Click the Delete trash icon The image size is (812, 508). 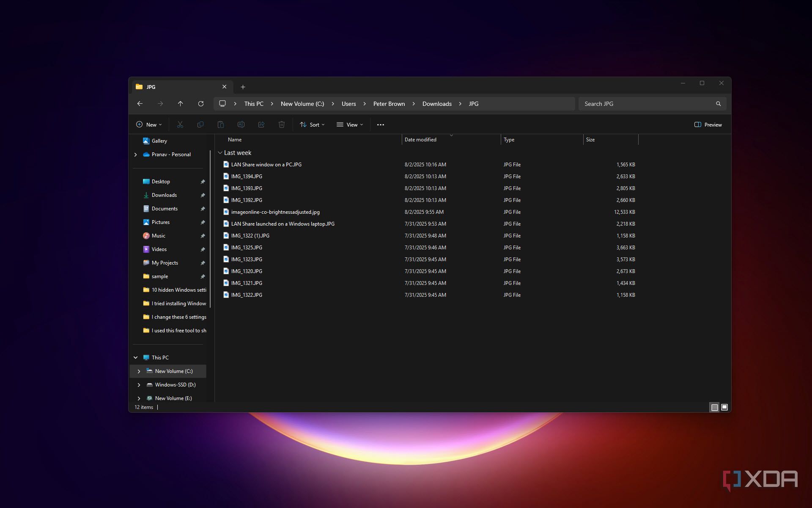tap(281, 124)
